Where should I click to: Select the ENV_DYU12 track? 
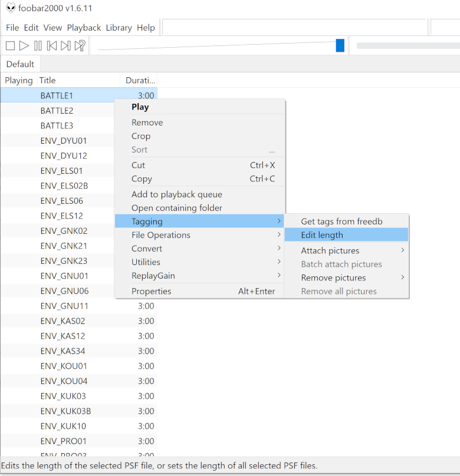coord(58,156)
